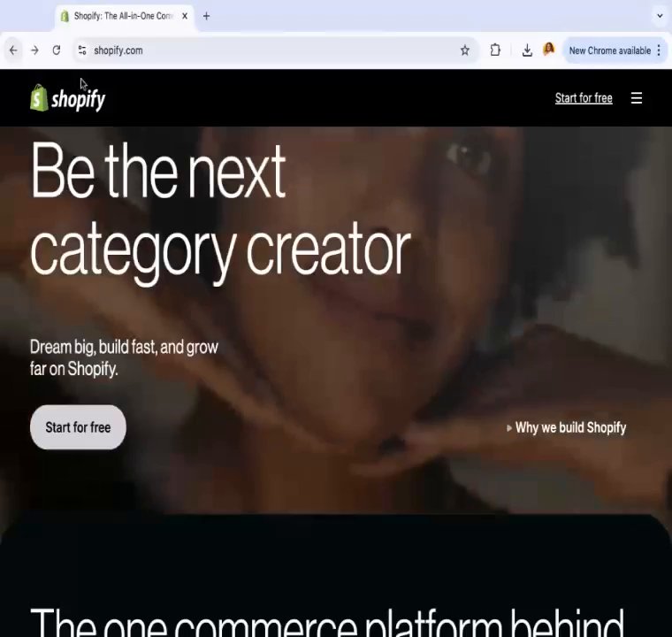672x637 pixels.
Task: Open the hamburger navigation menu
Action: [637, 98]
